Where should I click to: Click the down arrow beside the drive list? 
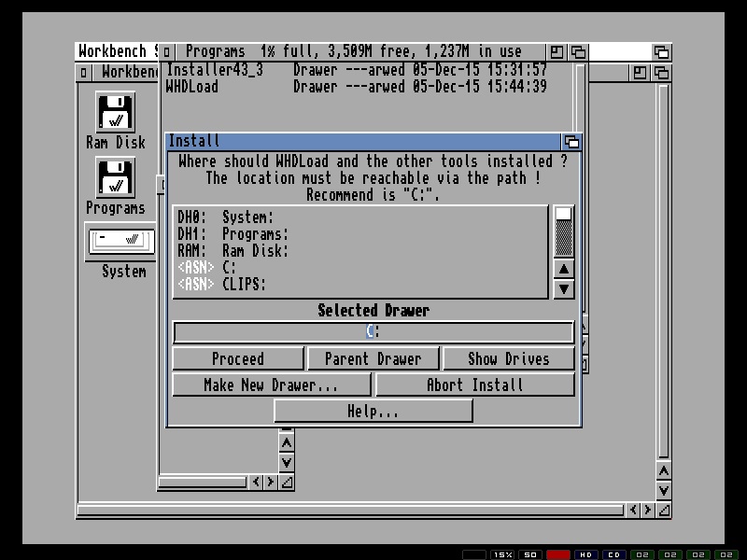(x=564, y=289)
